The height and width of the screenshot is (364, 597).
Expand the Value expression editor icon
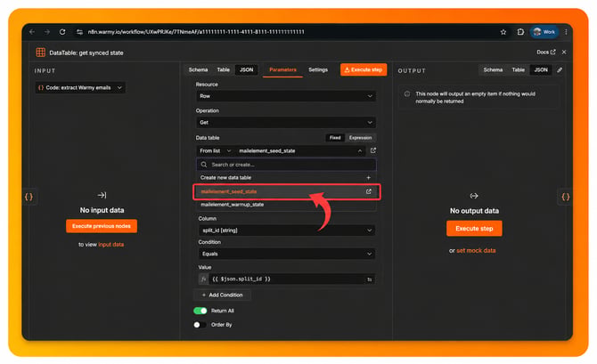click(369, 279)
